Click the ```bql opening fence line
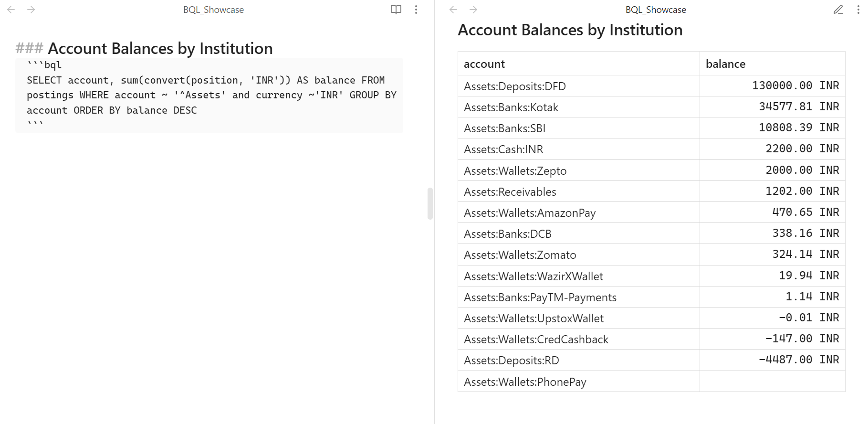Screen dimensions: 868x424 (44, 65)
